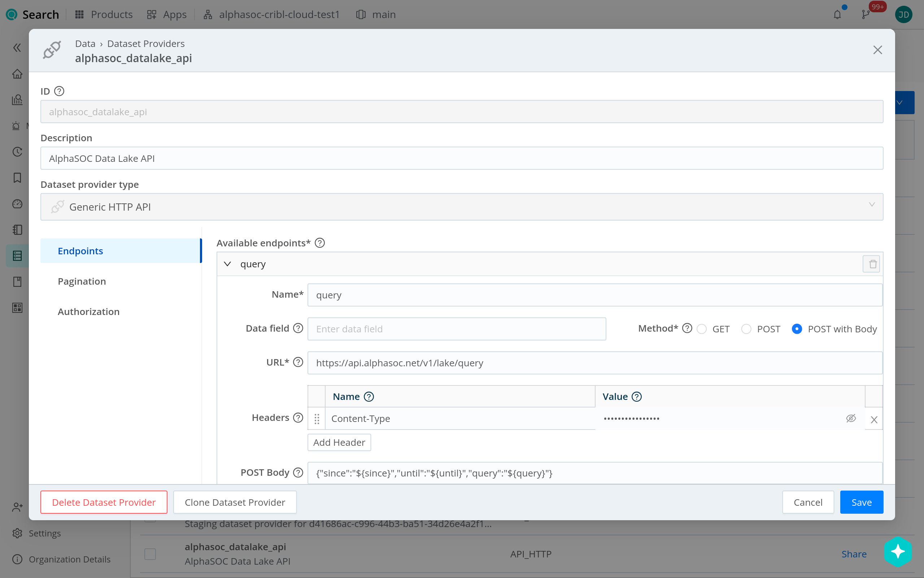Tick checkbox for alphasoc_datalake_api row
Viewport: 924px width, 578px height.
click(150, 554)
